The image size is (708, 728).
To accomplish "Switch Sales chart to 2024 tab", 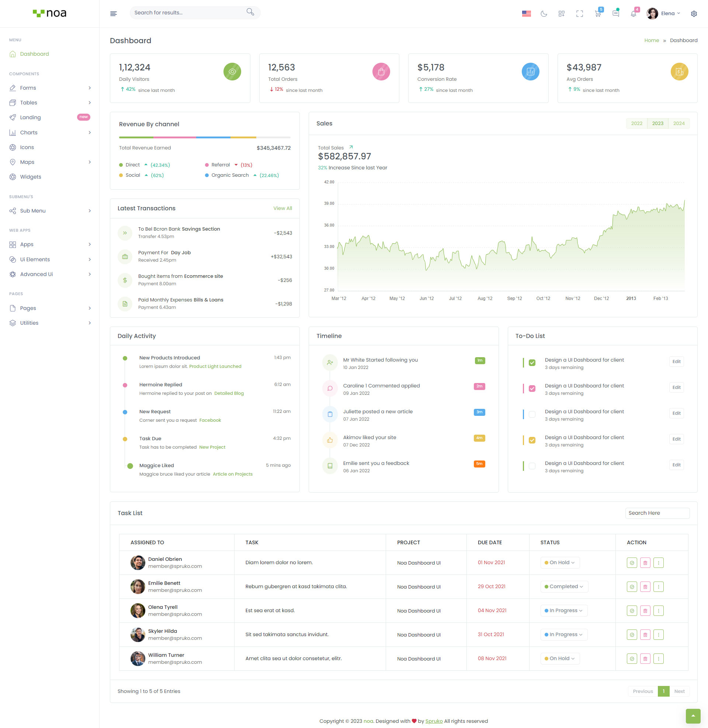I will coord(678,124).
